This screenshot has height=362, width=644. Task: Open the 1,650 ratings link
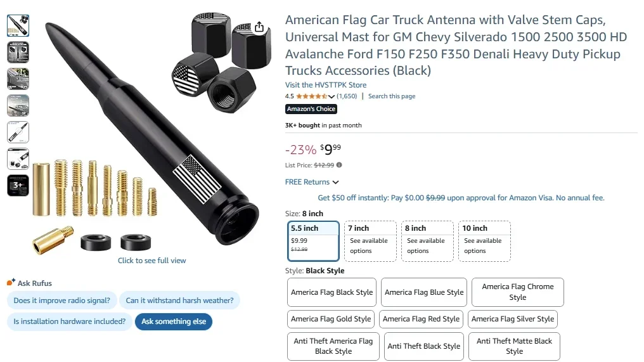tap(347, 96)
